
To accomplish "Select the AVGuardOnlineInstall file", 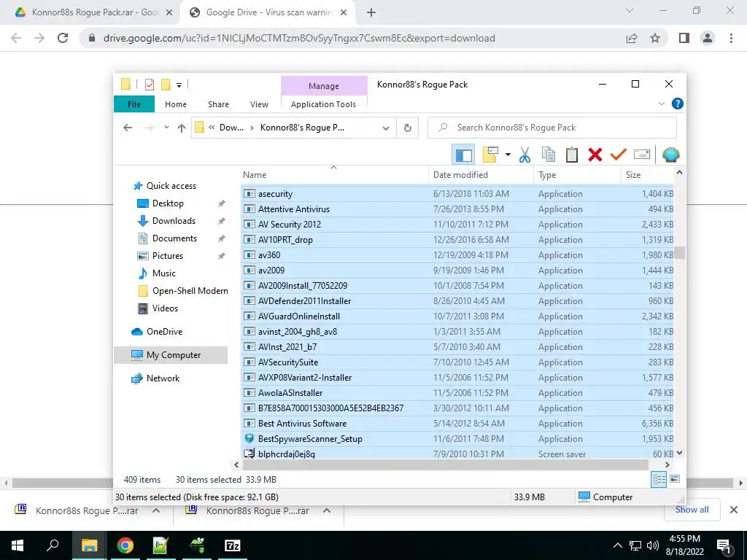I will pos(457,316).
